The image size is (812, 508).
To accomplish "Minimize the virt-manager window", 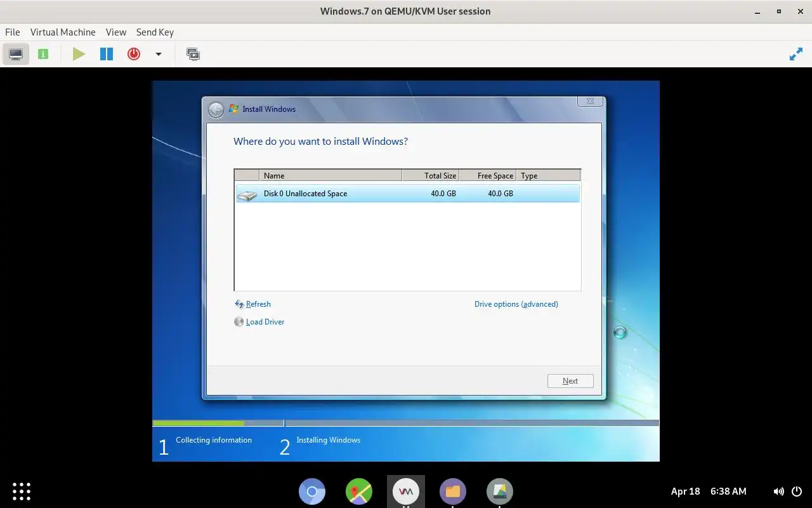I will 758,11.
